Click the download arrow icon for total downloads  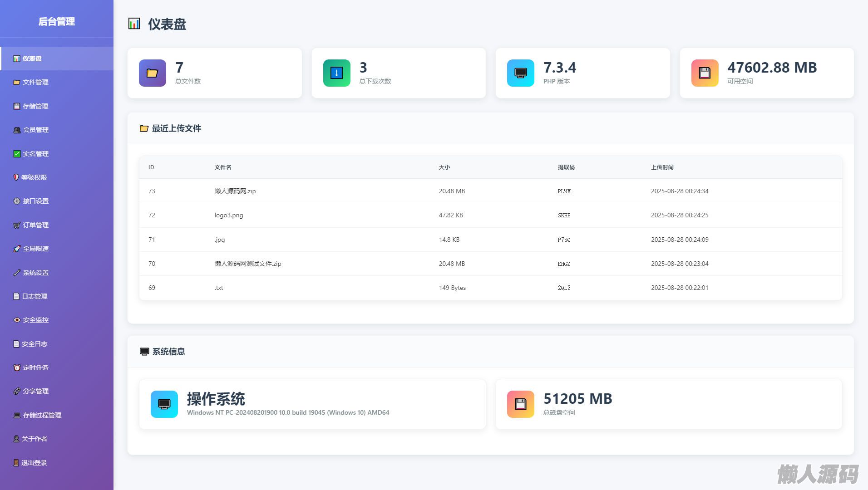[336, 73]
